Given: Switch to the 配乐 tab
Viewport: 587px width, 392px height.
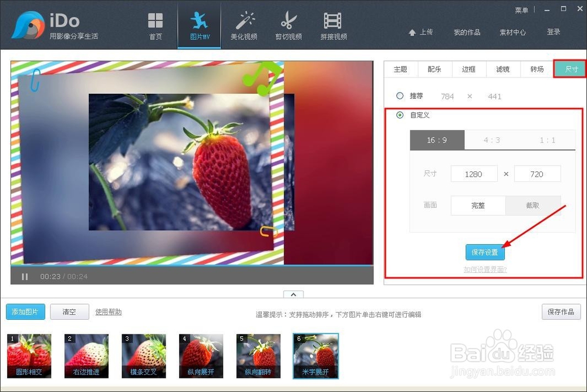Looking at the screenshot, I should 434,69.
